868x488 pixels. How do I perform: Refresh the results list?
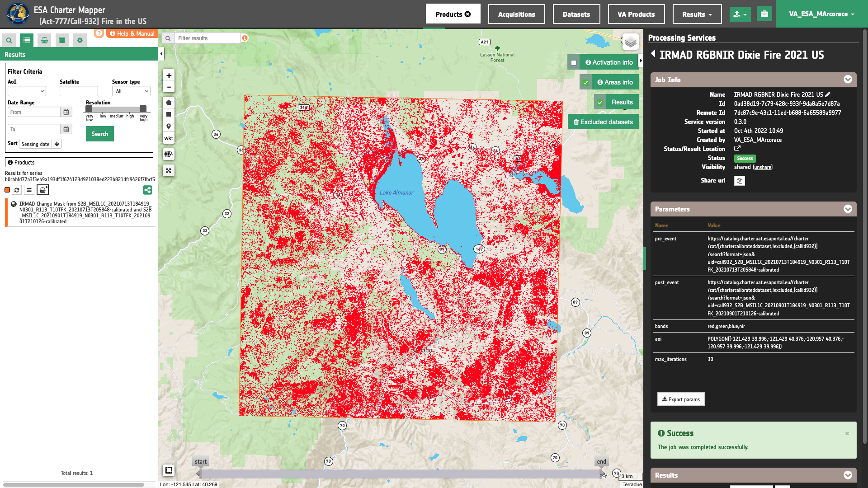pyautogui.click(x=17, y=190)
